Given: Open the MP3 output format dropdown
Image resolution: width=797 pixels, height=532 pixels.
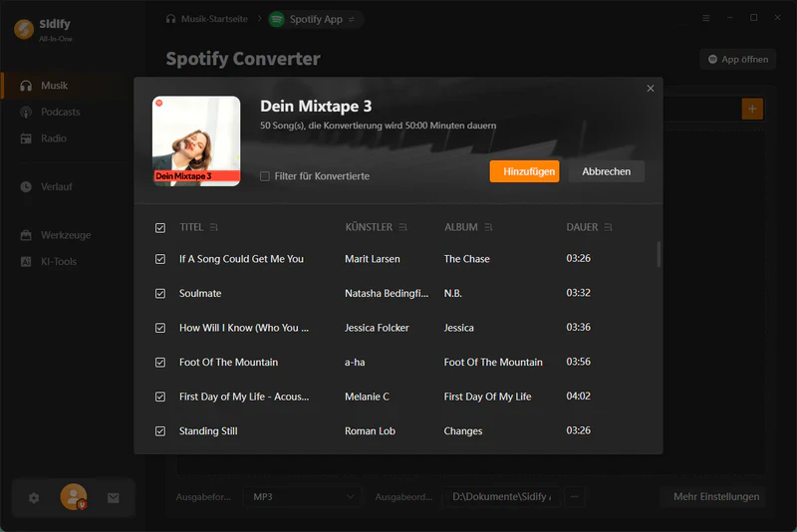Looking at the screenshot, I should [x=303, y=496].
